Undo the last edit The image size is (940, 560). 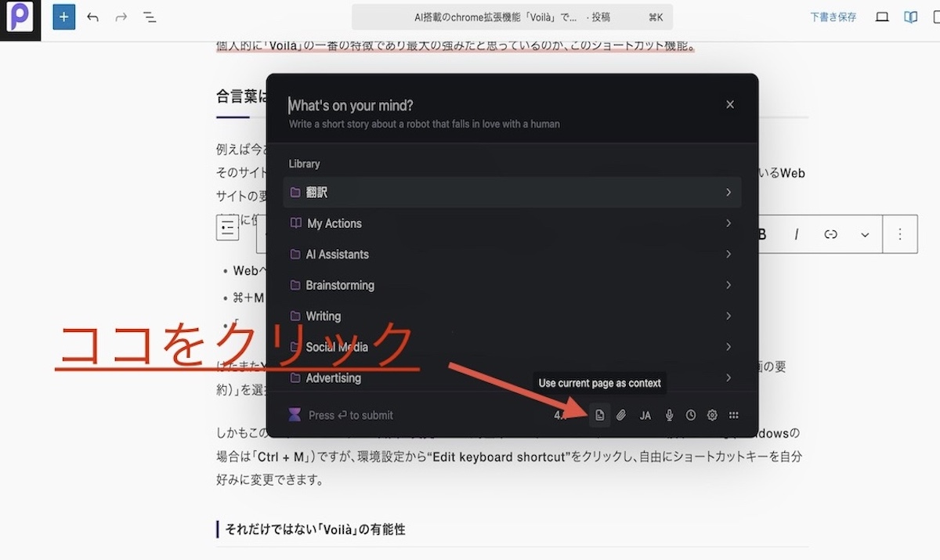[92, 16]
